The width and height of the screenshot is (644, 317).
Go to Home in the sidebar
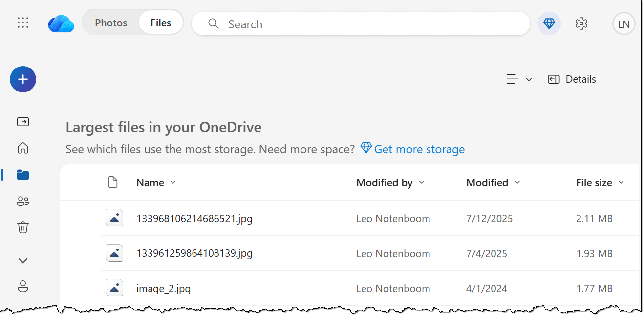pos(23,148)
